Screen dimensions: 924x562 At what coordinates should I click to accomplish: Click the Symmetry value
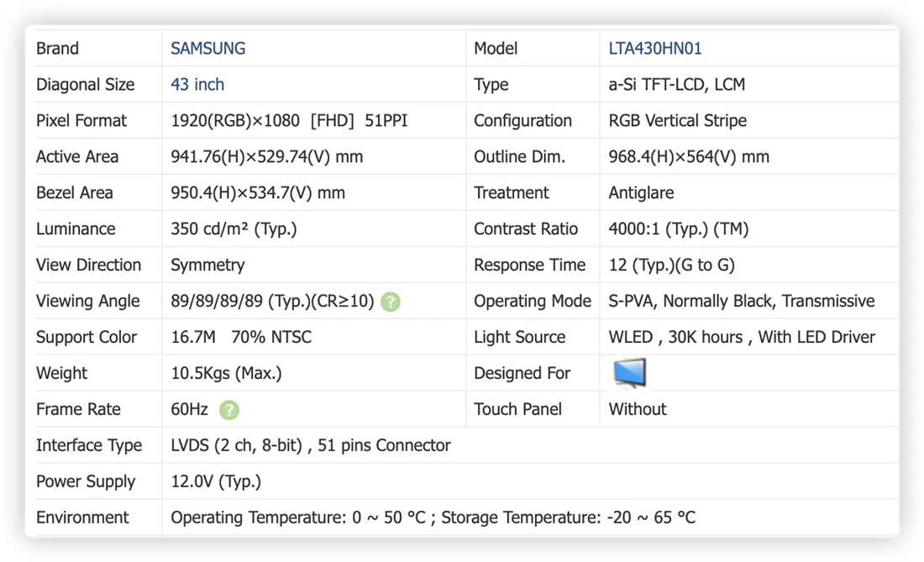click(208, 265)
